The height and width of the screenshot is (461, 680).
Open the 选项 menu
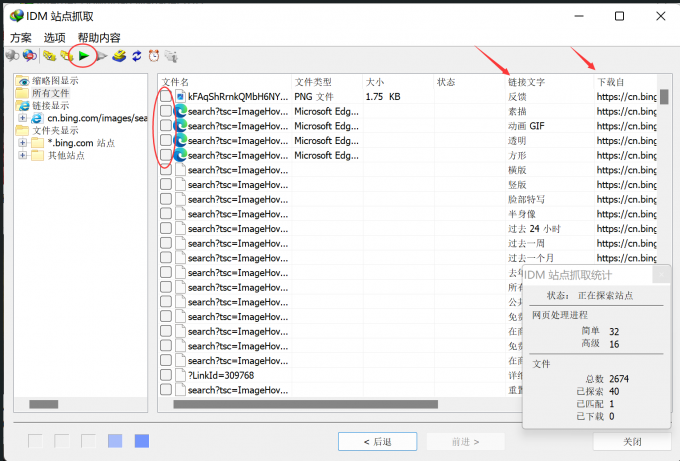(x=54, y=38)
